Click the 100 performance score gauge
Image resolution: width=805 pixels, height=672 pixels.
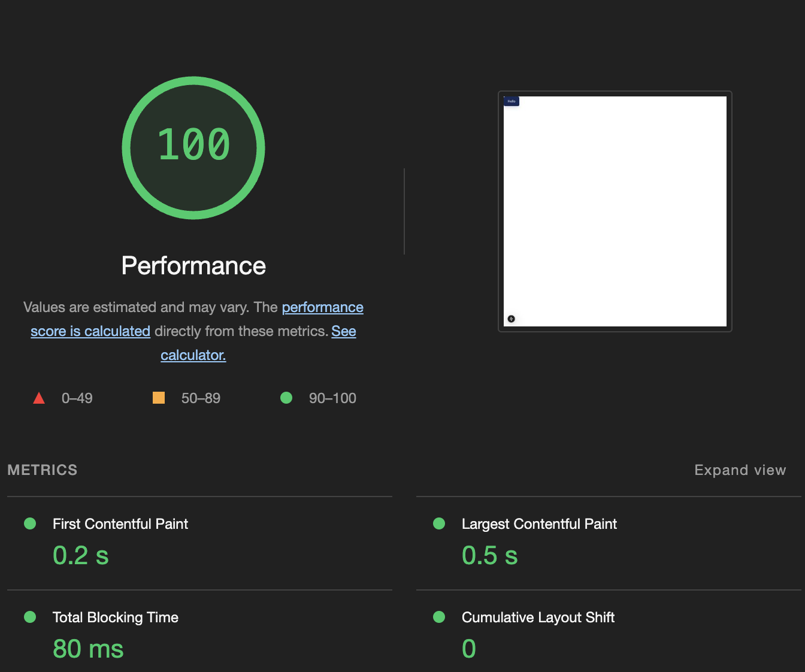pyautogui.click(x=193, y=147)
